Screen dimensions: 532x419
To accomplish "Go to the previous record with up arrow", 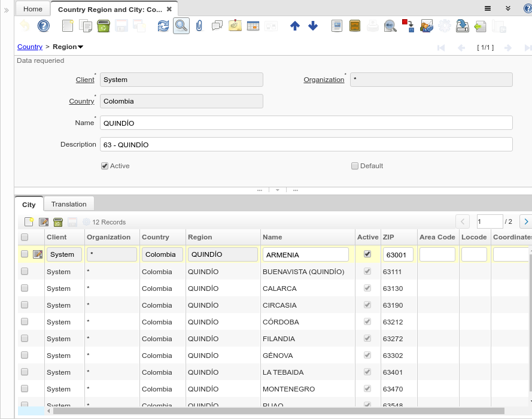I will pyautogui.click(x=294, y=26).
